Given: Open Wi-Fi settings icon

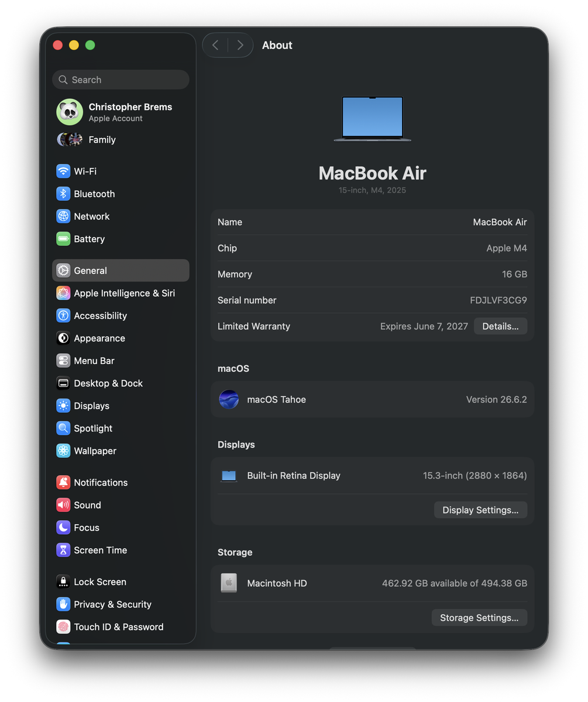Looking at the screenshot, I should tap(63, 171).
